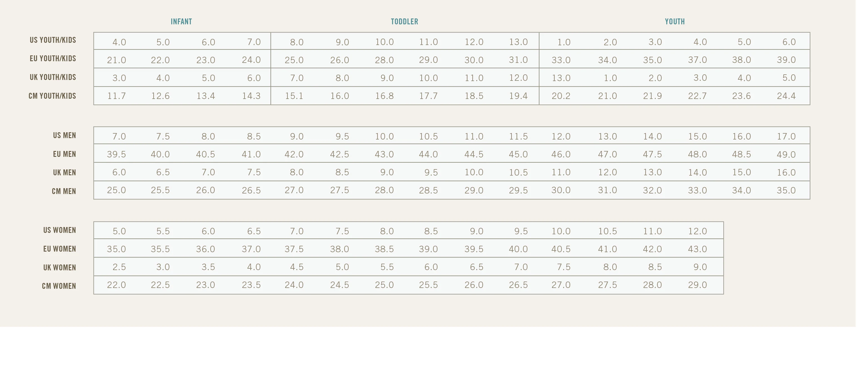Screen dimensions: 868x390
Task: Click the 49.0 cell in EU MEN row
Action: (x=786, y=155)
